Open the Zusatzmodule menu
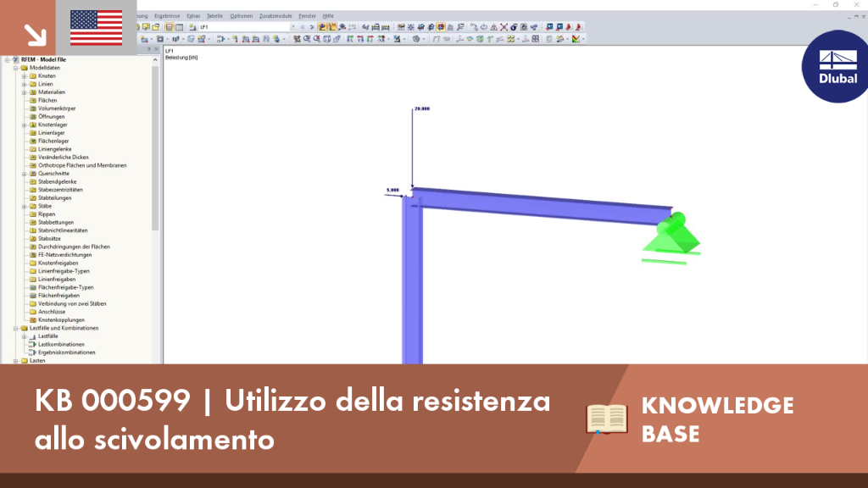Screen dimensions: 868x488 275,16
